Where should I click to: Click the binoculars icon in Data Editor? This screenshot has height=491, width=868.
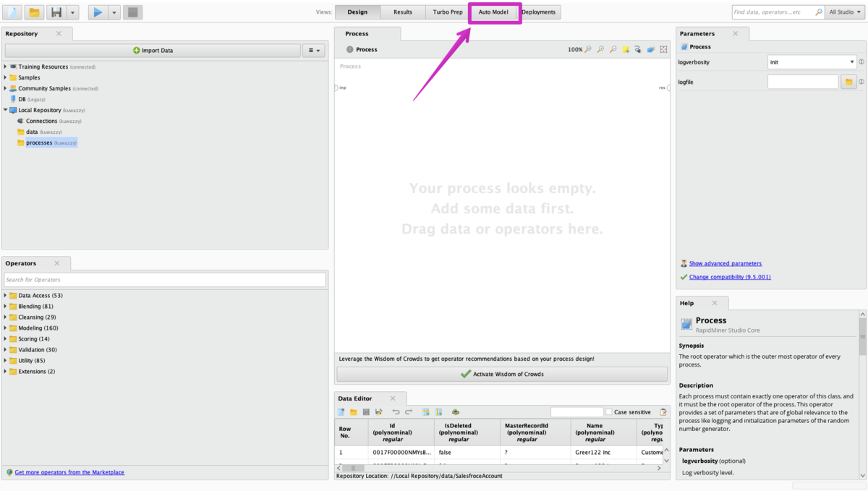(x=456, y=412)
